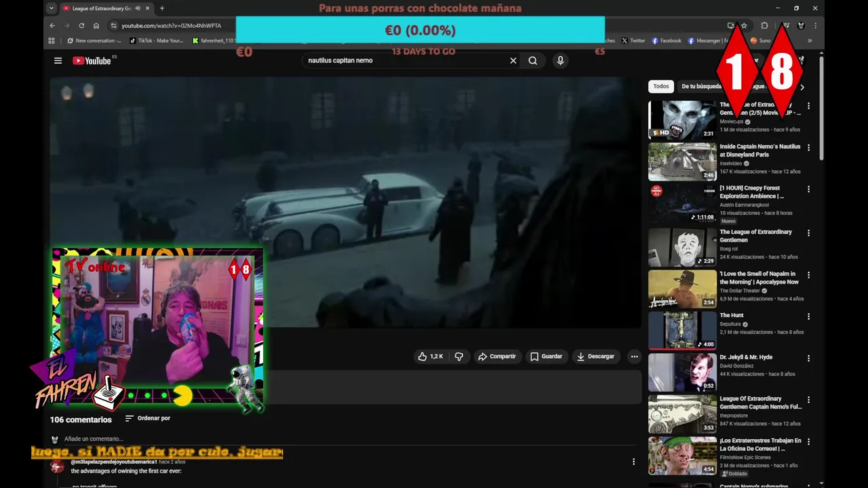This screenshot has height=488, width=868.
Task: Open commenter @m3lspelazpendejoyoutubemarica1 handle
Action: pos(113,462)
